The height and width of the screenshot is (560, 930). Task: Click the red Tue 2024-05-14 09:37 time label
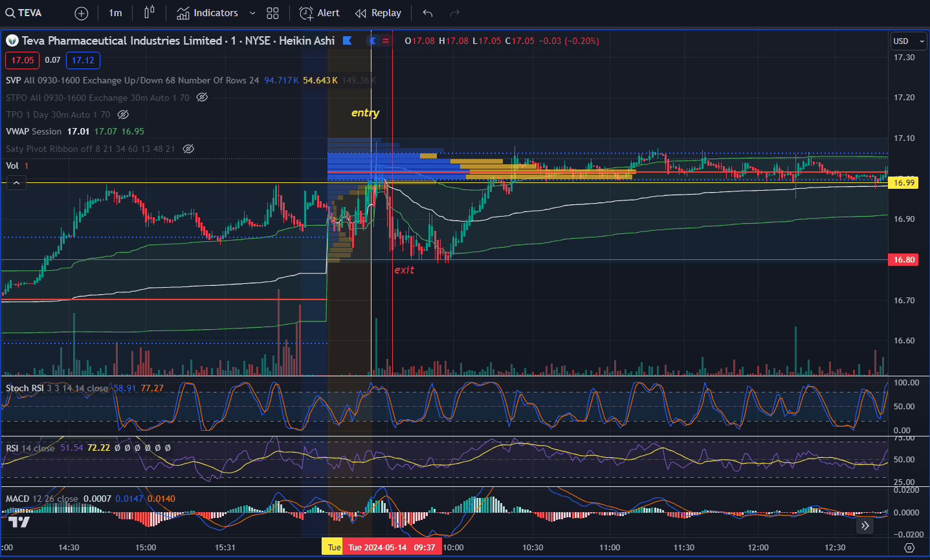[392, 547]
